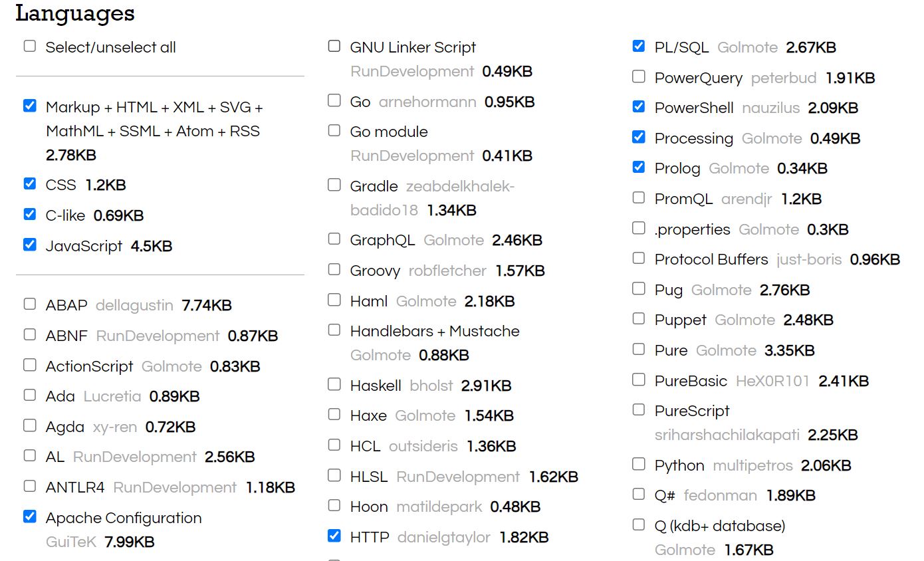The width and height of the screenshot is (924, 561).
Task: Check the PureScript checkbox
Action: pyautogui.click(x=639, y=410)
